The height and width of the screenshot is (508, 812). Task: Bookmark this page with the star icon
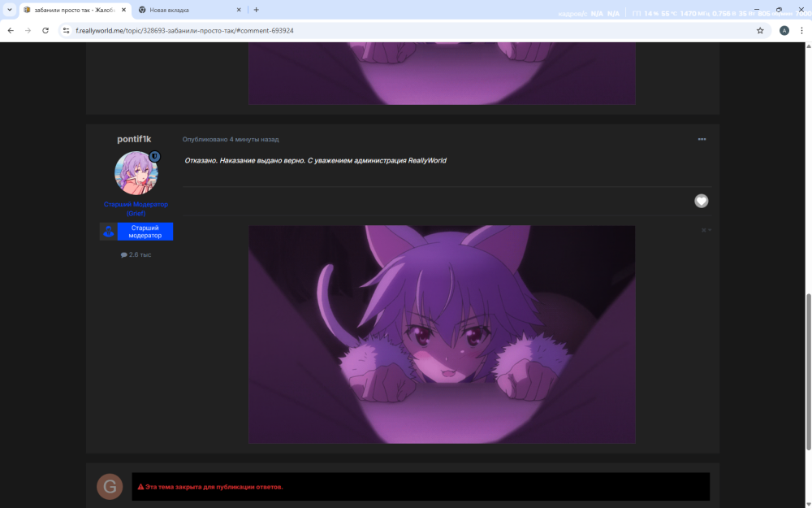click(x=760, y=31)
